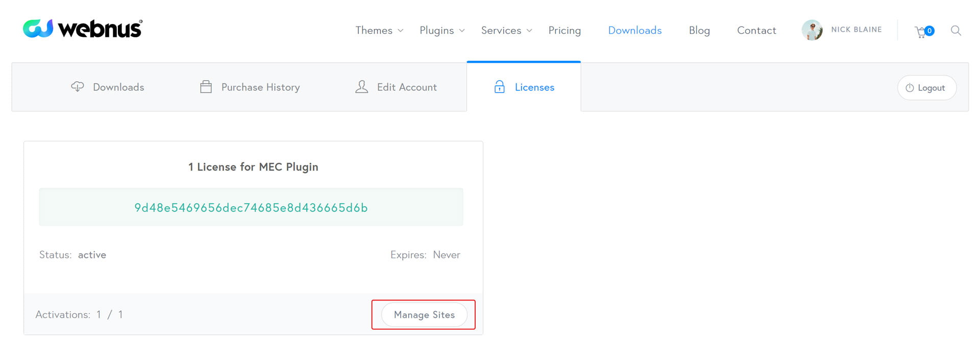Open the Pricing page
This screenshot has height=347, width=980.
click(x=565, y=31)
